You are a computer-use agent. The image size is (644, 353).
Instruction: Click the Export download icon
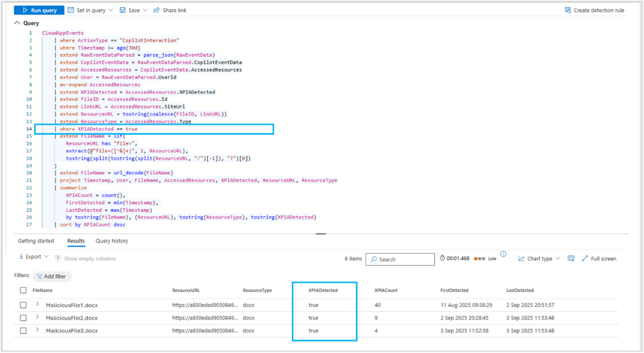(21, 257)
